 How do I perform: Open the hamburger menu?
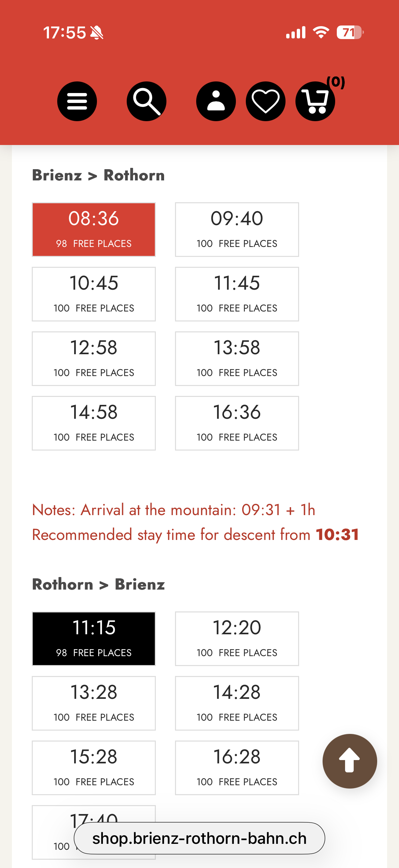point(77,101)
